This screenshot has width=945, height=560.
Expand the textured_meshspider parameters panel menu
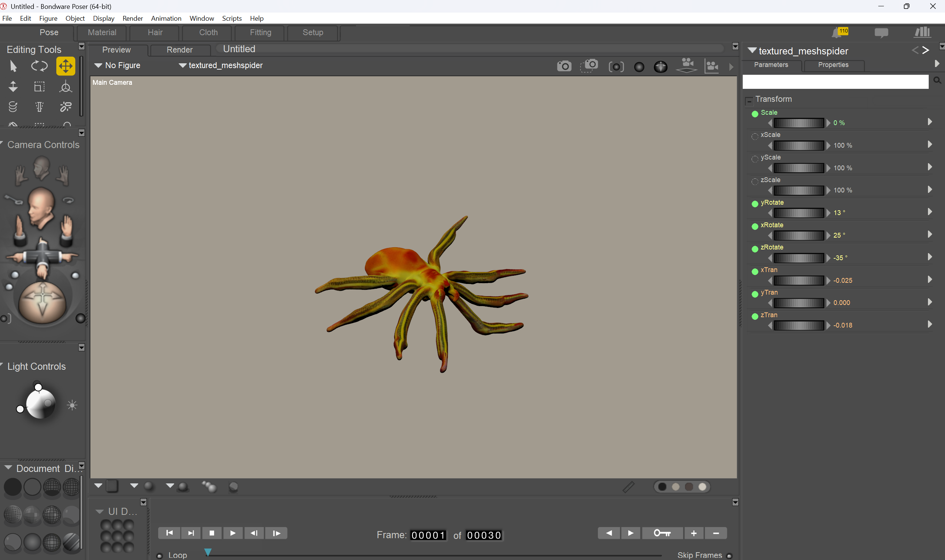pyautogui.click(x=752, y=50)
